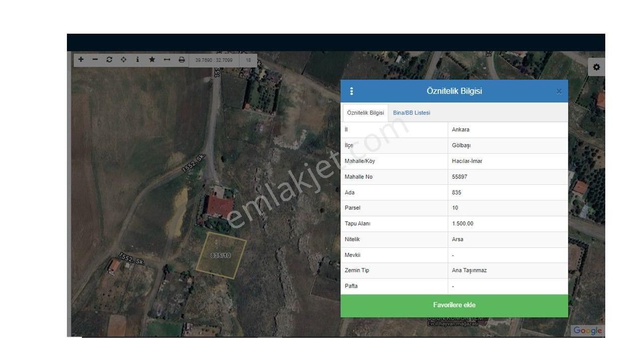Click the zoom level 18 box
Viewport: 644px width, 362px height.
[x=248, y=60]
